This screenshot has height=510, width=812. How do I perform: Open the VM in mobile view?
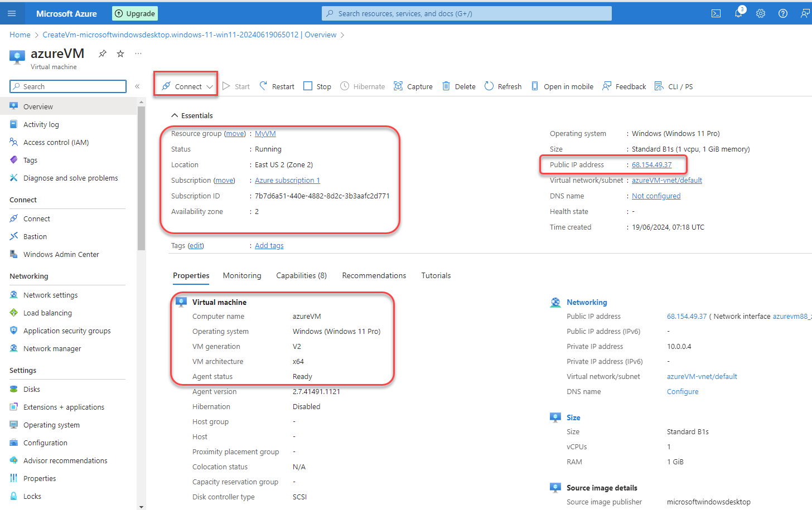(562, 86)
